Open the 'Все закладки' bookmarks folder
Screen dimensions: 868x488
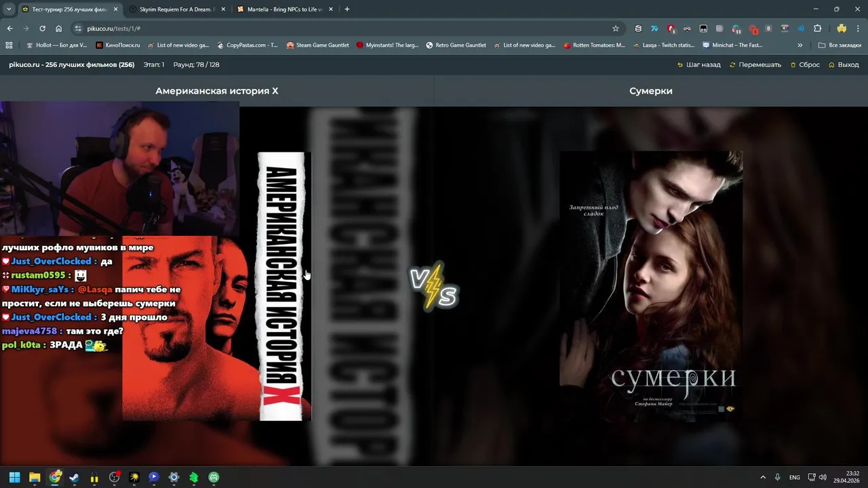840,45
